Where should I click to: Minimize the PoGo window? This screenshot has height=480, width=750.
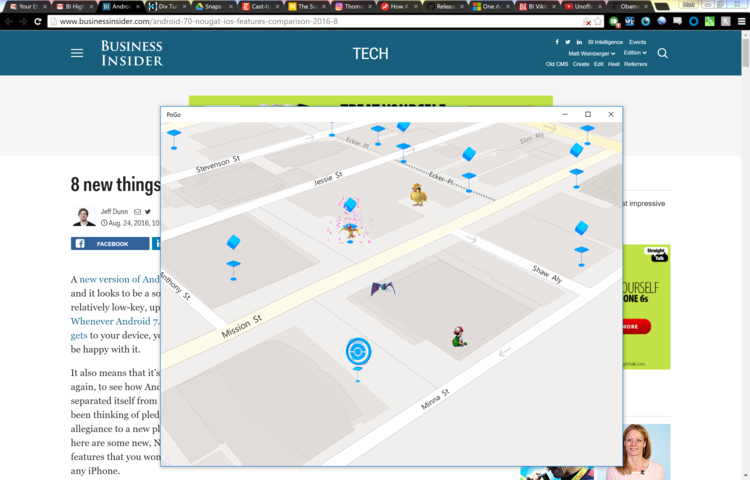point(565,114)
